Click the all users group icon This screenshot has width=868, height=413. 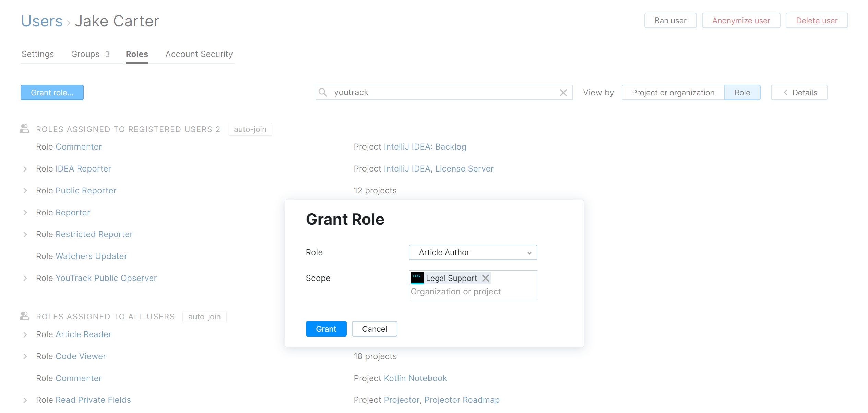tap(24, 316)
